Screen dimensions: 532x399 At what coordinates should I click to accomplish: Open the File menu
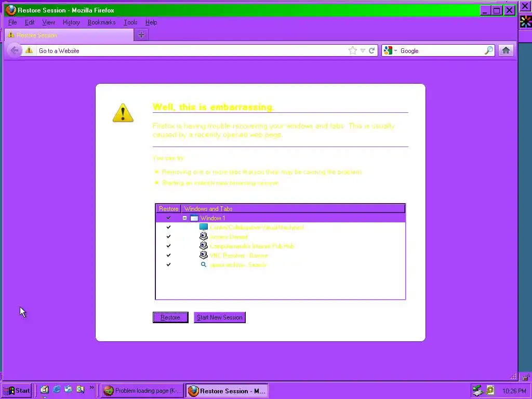coord(12,22)
